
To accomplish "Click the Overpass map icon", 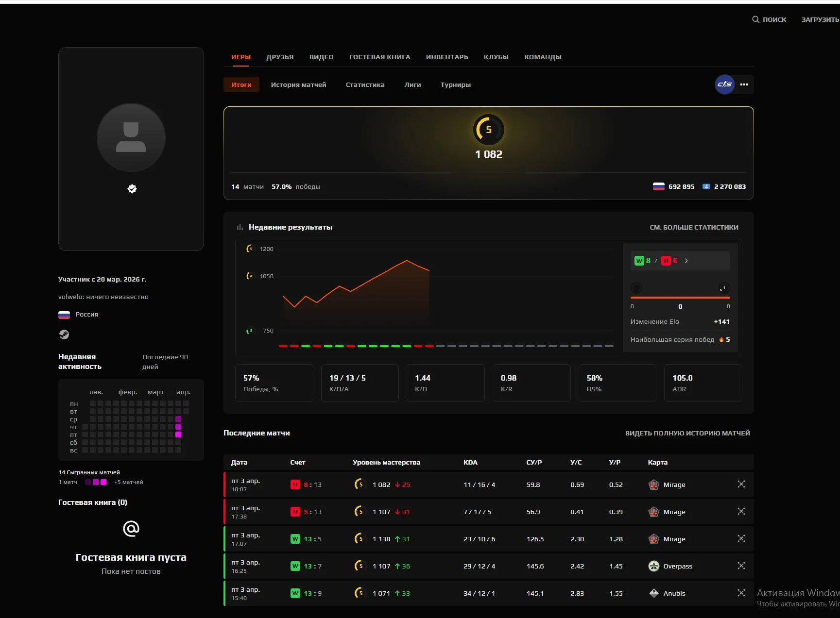I will 654,566.
